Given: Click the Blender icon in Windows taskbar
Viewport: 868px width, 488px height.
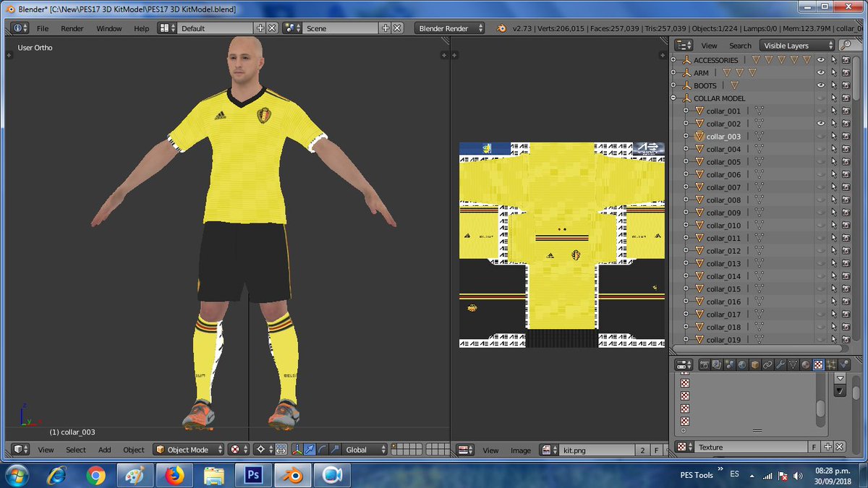Looking at the screenshot, I should pos(293,475).
